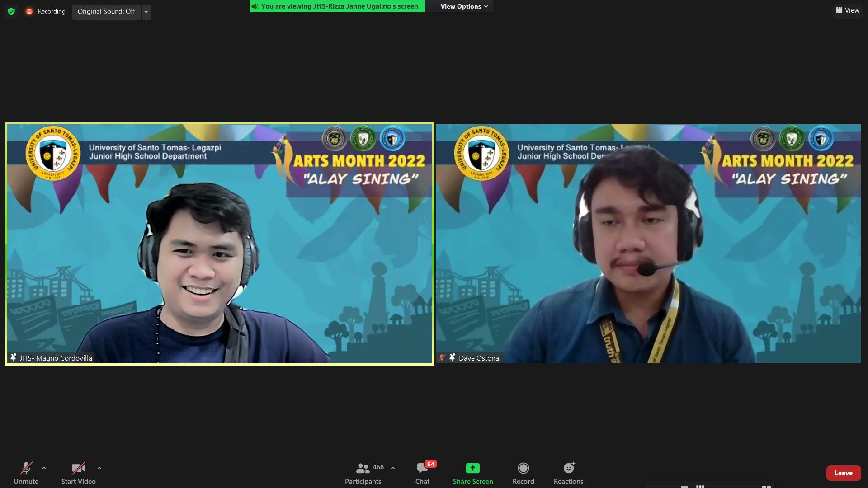Click the green Share Screen icon
The height and width of the screenshot is (488, 868).
(x=472, y=468)
